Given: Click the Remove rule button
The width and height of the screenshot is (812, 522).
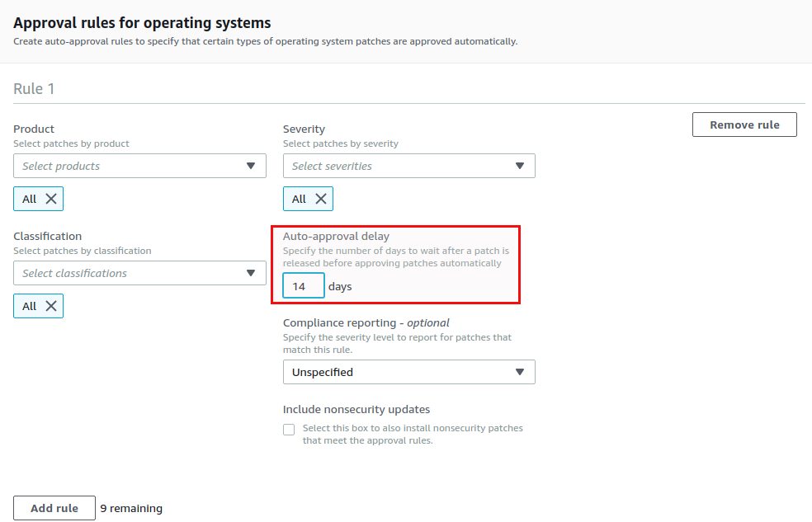Looking at the screenshot, I should point(744,125).
